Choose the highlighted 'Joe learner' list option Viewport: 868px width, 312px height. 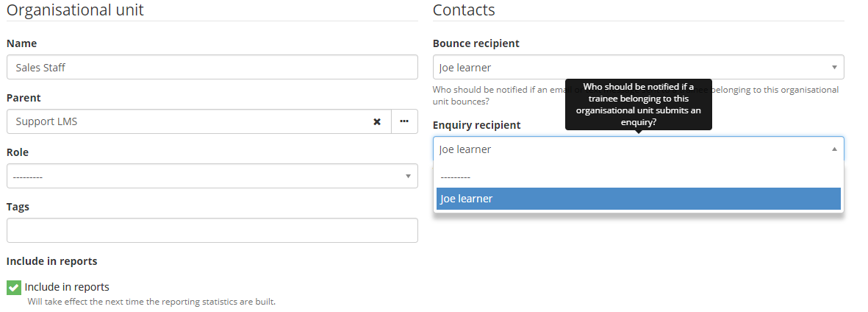coord(638,199)
